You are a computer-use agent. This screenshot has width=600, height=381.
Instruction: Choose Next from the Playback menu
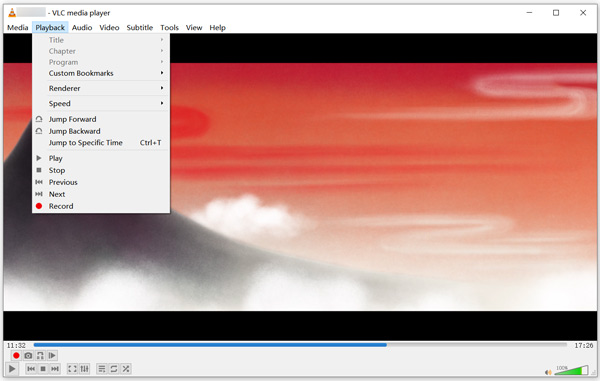tap(101, 194)
